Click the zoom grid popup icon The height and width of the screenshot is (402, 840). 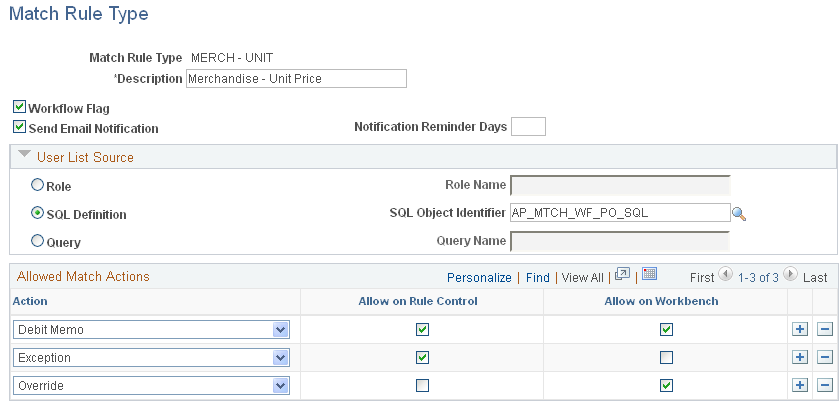point(622,274)
